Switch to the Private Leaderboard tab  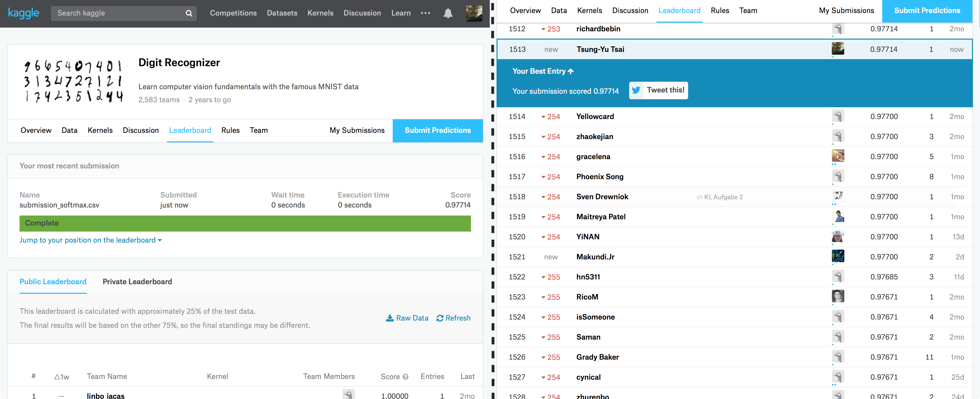[137, 281]
